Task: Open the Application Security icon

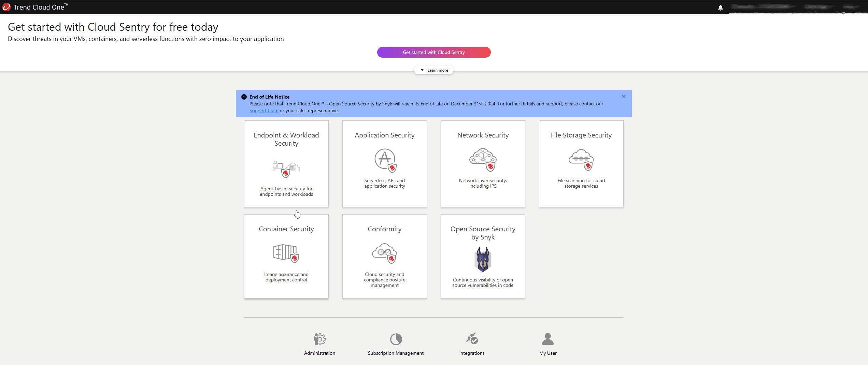Action: click(385, 160)
